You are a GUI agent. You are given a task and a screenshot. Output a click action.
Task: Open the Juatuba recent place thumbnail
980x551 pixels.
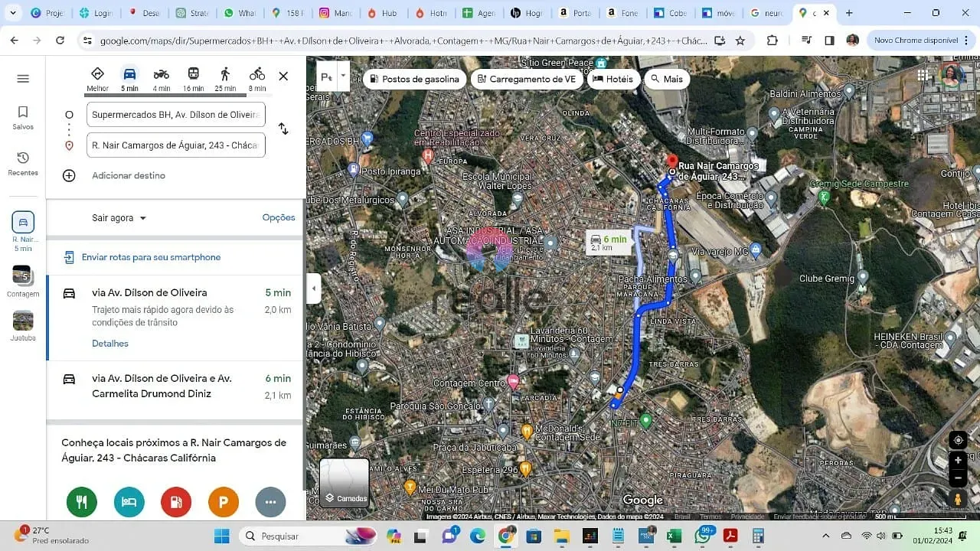23,326
